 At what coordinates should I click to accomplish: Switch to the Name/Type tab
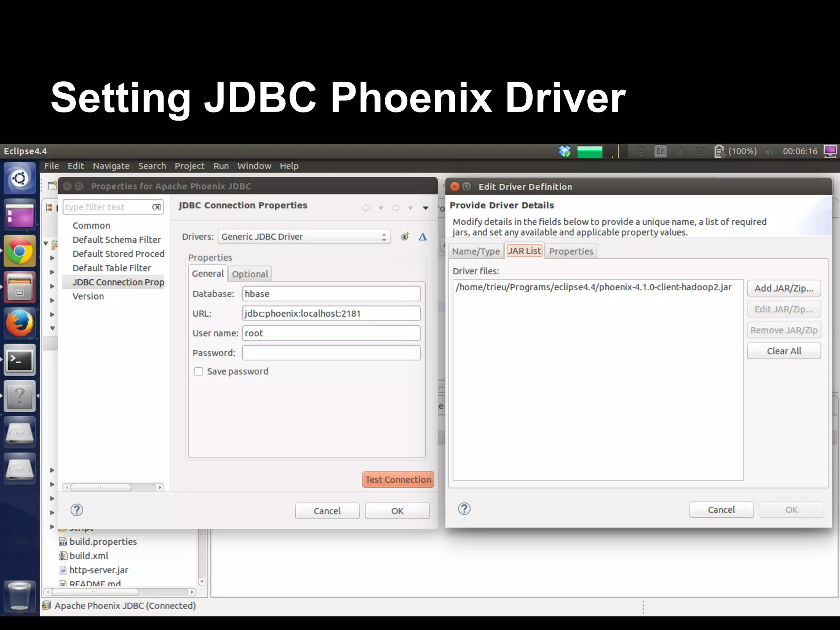point(476,251)
